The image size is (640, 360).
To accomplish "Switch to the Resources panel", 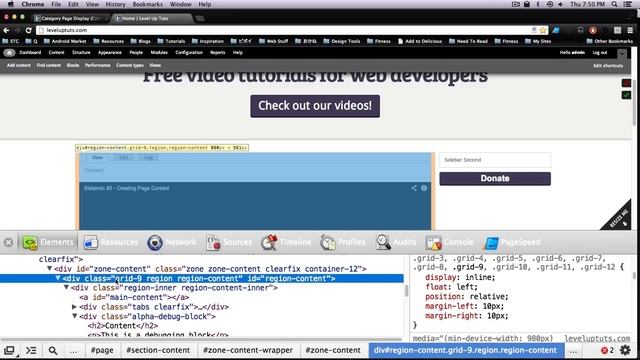I will (110, 242).
